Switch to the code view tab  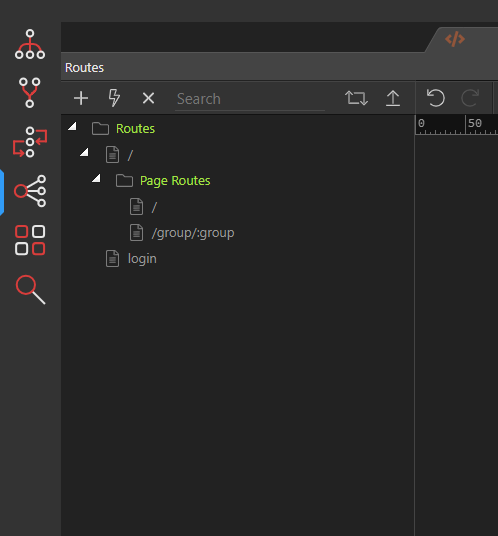455,39
